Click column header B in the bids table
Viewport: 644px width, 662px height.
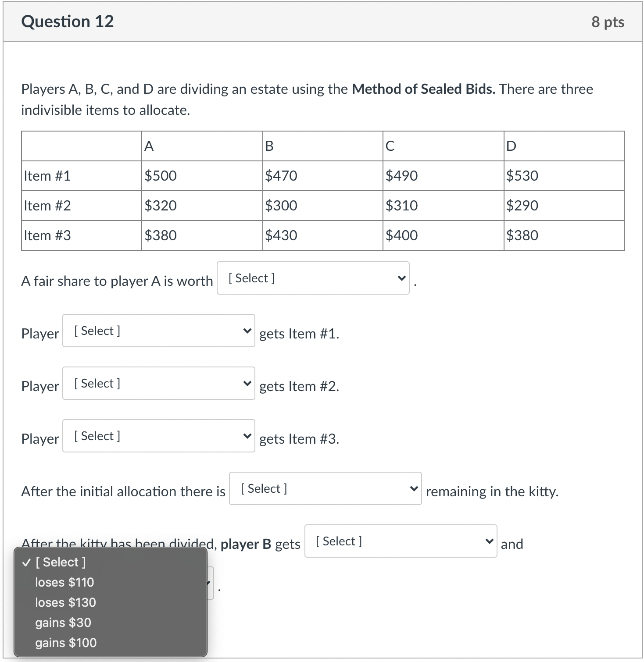coord(268,146)
